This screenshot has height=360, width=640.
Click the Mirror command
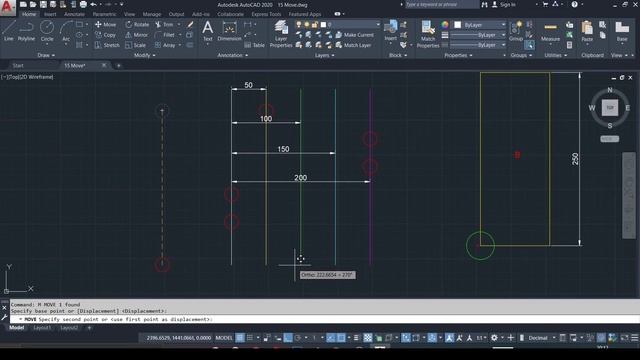coord(136,35)
